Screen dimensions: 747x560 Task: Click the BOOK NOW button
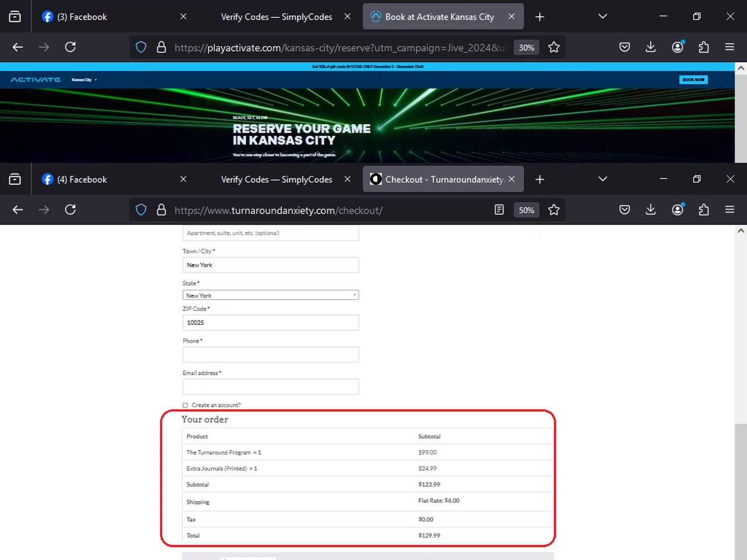tap(693, 80)
